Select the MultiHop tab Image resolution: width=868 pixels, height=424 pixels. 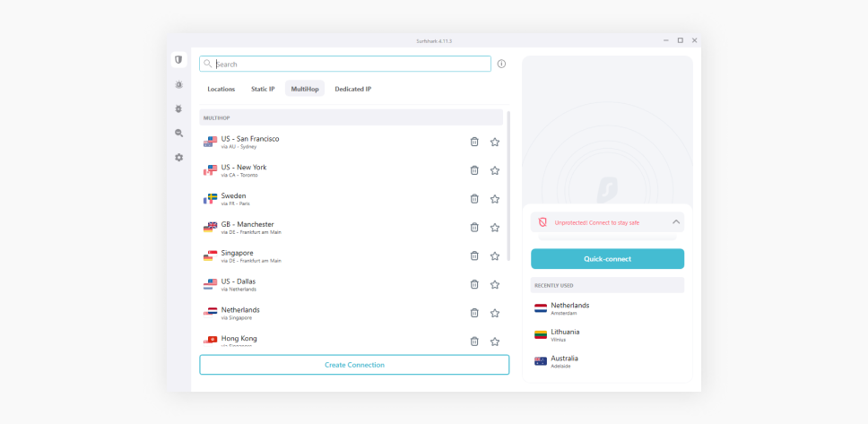coord(305,89)
